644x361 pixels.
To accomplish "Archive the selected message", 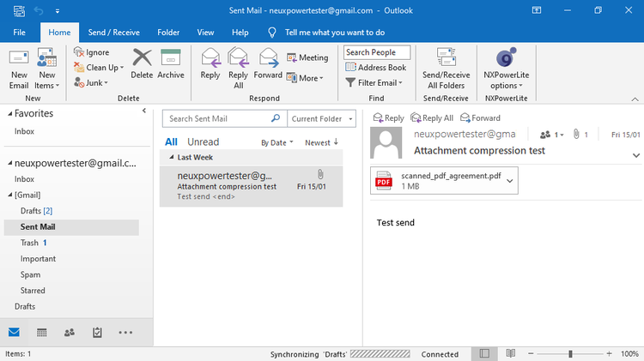I will 171,64.
